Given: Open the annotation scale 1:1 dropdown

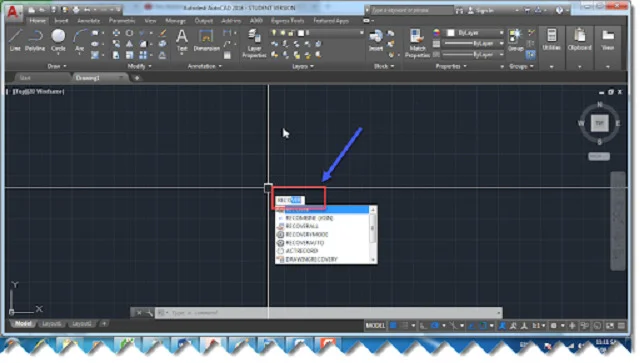Looking at the screenshot, I should pyautogui.click(x=539, y=325).
